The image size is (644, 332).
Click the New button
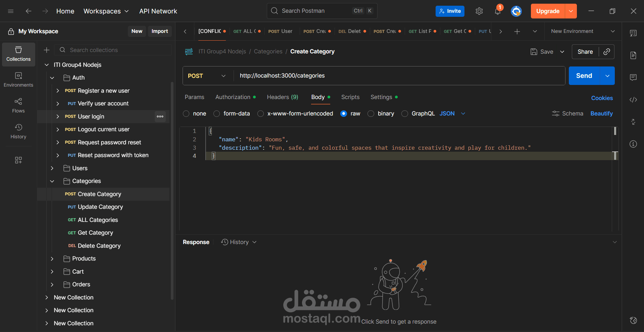[137, 31]
